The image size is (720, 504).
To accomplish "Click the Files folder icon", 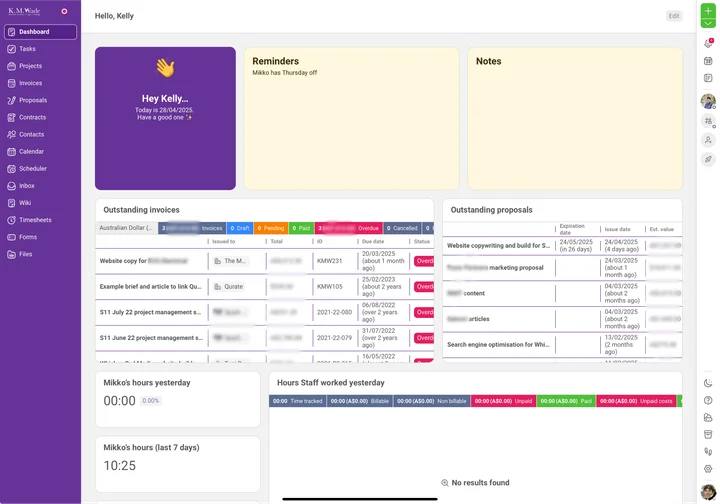I will point(11,254).
